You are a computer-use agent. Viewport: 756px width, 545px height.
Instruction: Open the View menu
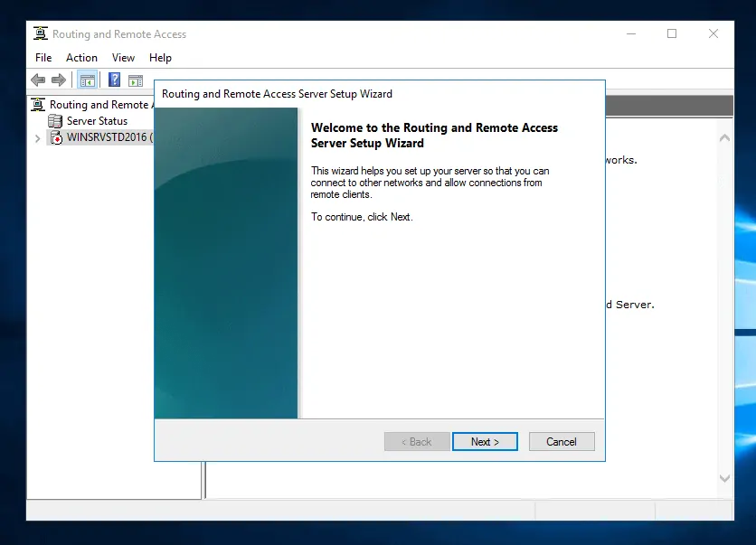123,58
